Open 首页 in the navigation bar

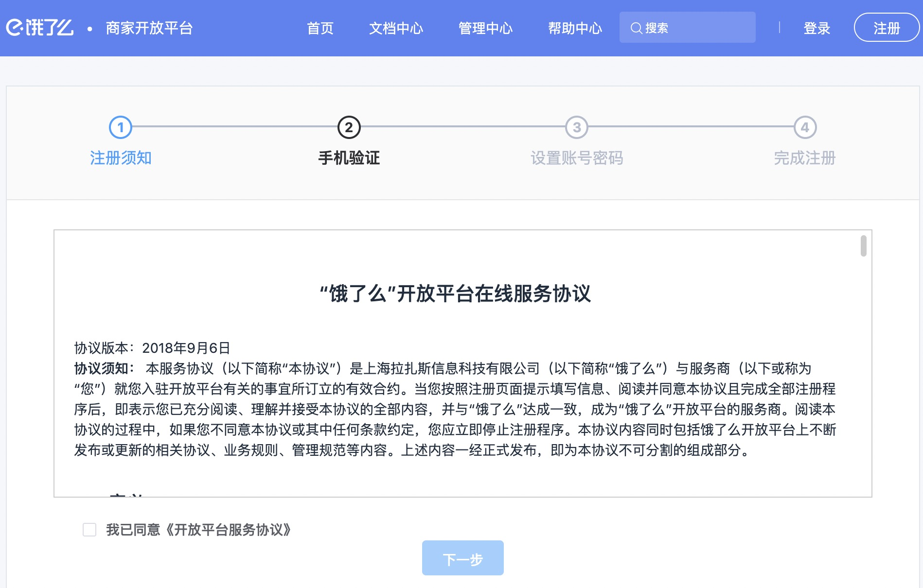coord(320,28)
